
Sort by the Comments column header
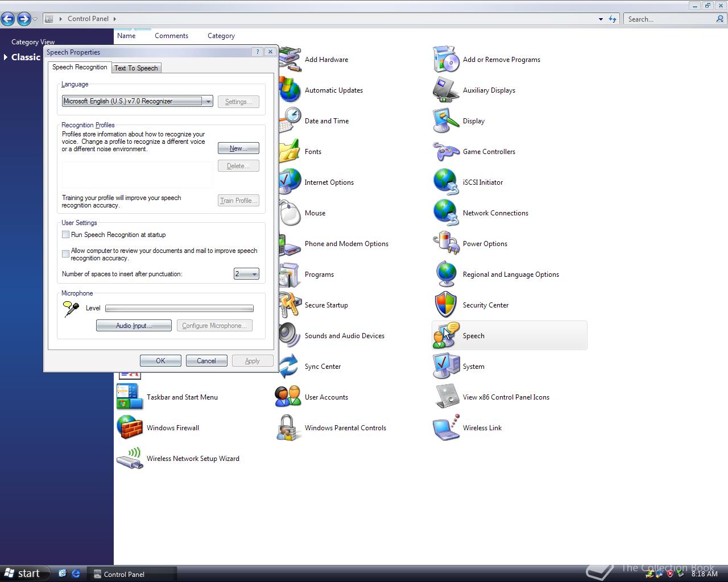coord(171,36)
